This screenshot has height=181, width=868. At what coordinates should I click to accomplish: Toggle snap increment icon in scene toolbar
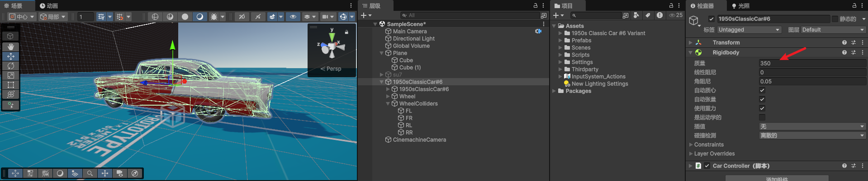(x=120, y=17)
